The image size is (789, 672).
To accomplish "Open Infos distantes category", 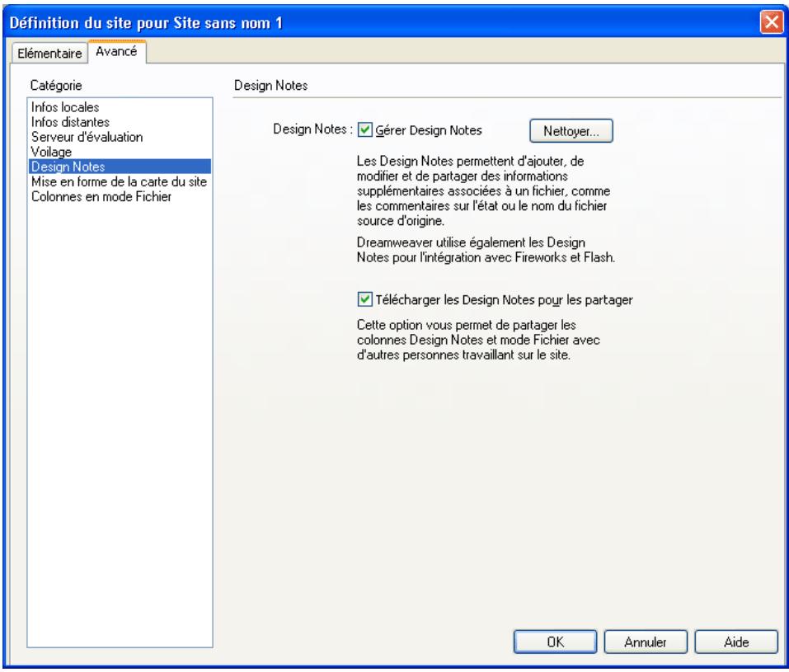I will click(x=120, y=122).
